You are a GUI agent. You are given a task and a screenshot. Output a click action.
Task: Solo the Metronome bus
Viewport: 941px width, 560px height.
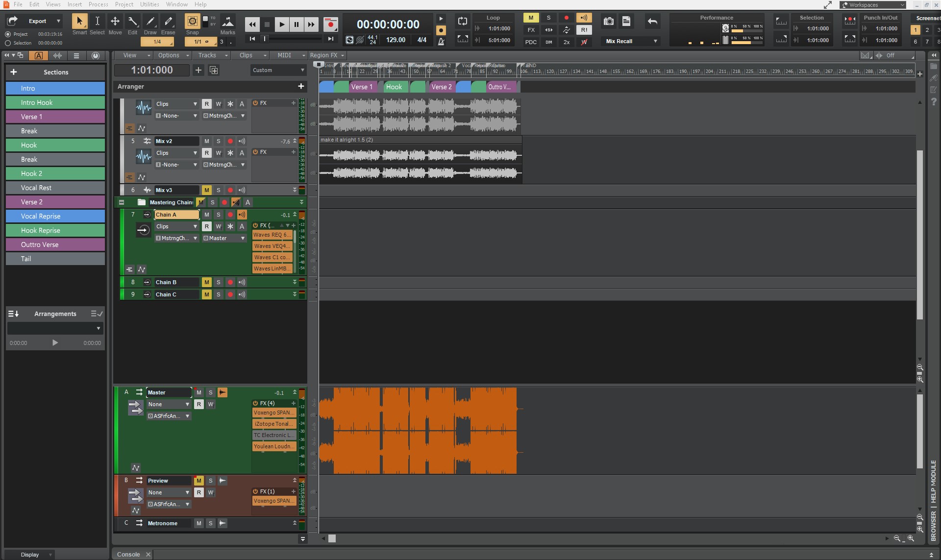click(x=211, y=523)
